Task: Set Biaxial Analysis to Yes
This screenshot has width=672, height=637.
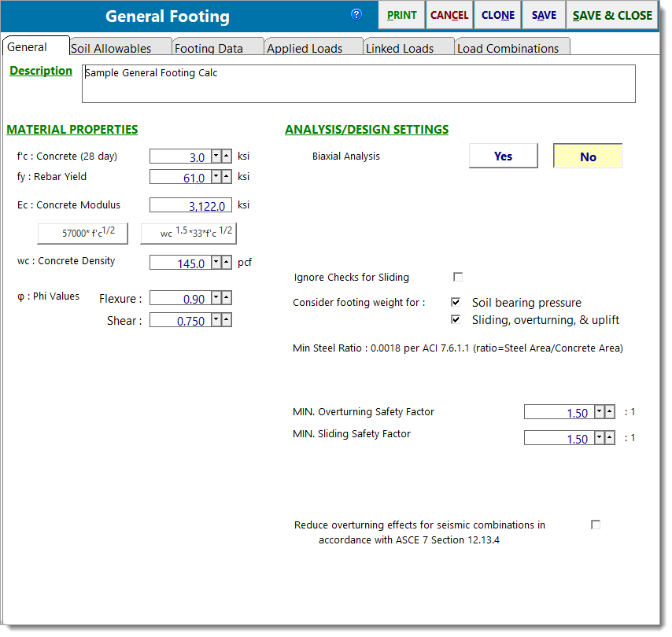Action: pyautogui.click(x=503, y=156)
